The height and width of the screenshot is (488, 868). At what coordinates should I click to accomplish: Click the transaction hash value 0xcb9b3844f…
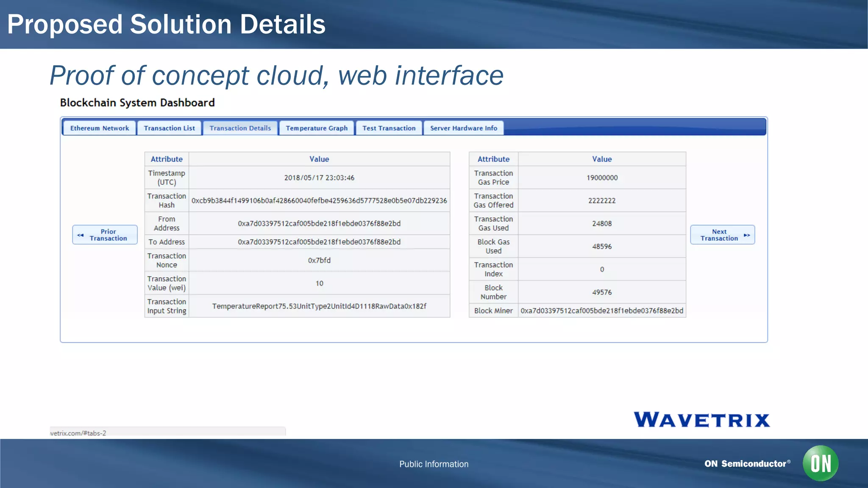pyautogui.click(x=319, y=200)
